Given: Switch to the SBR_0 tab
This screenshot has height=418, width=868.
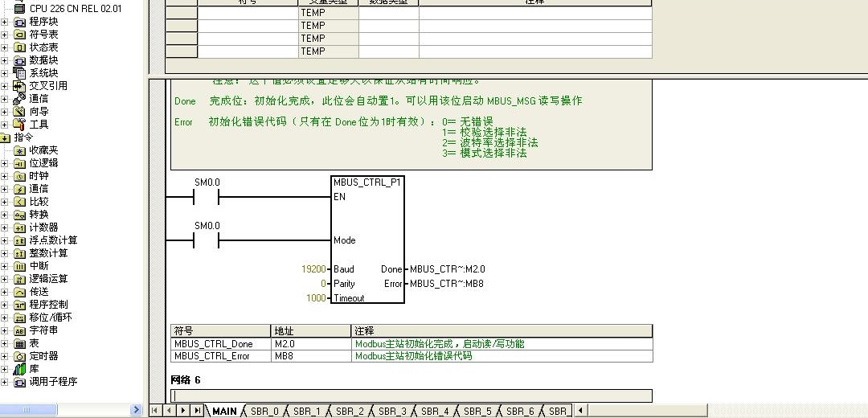Looking at the screenshot, I should click(264, 411).
